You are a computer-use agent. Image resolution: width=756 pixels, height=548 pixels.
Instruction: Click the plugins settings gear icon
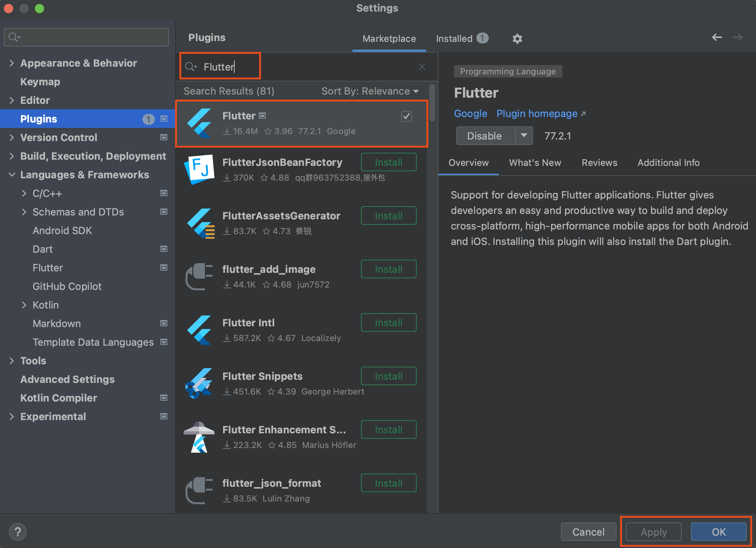click(x=517, y=38)
